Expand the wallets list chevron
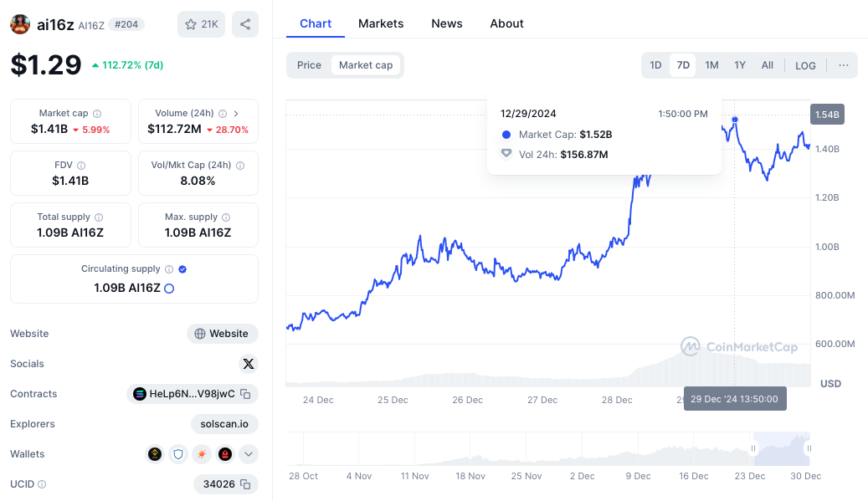The height and width of the screenshot is (501, 868). 249,454
